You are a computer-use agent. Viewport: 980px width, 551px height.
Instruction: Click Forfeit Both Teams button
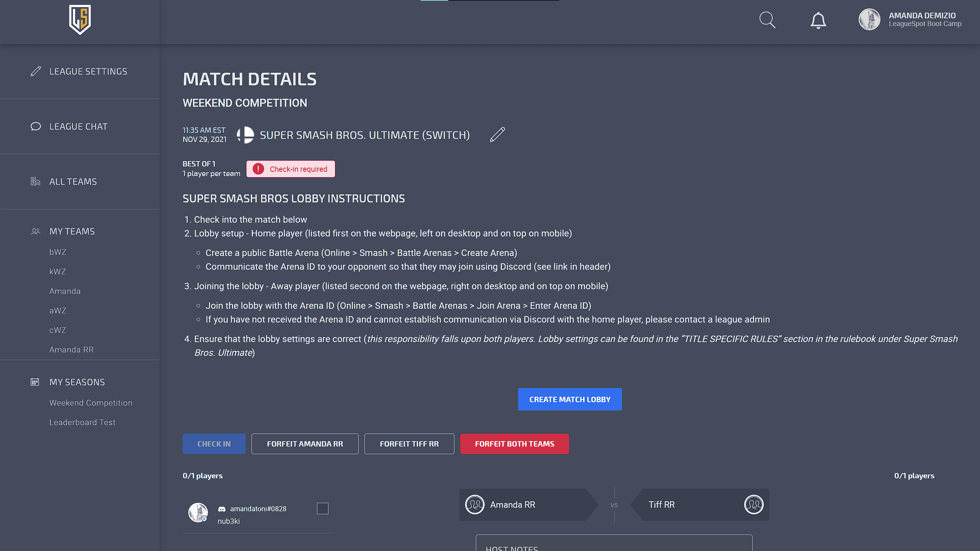pos(514,444)
